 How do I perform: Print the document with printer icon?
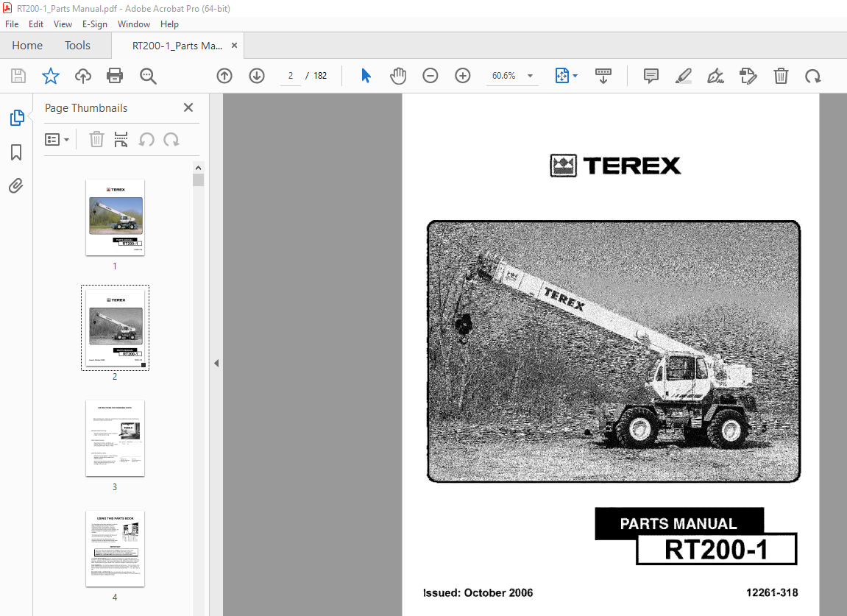(115, 76)
